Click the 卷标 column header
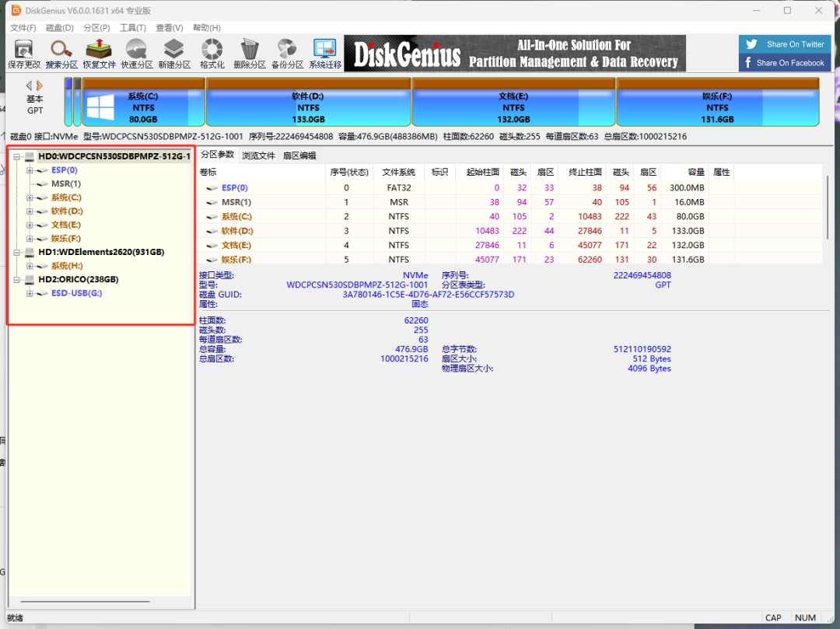The height and width of the screenshot is (629, 840). click(x=261, y=172)
